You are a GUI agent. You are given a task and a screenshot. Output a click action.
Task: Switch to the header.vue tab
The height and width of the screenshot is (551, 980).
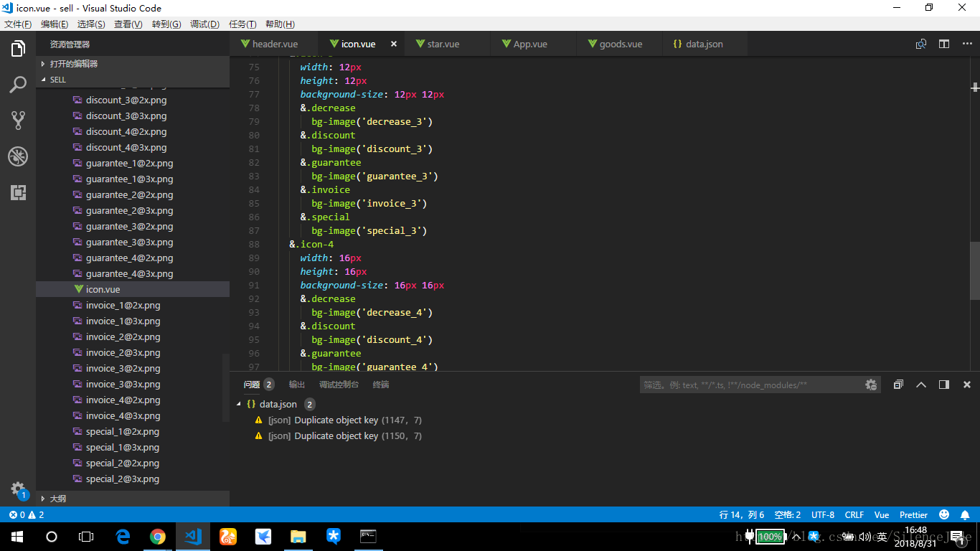(x=273, y=44)
